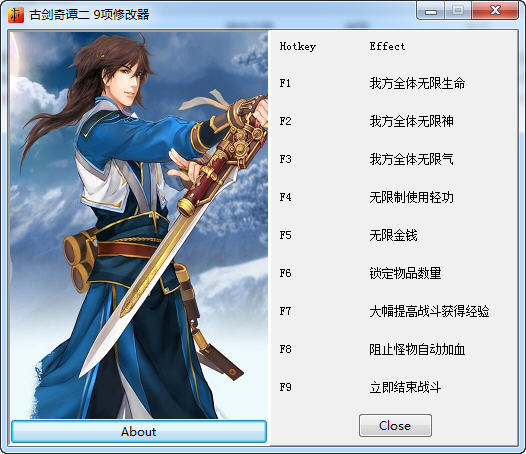Click the 立即结束战斗 effect text
526x454 pixels.
[x=405, y=387]
